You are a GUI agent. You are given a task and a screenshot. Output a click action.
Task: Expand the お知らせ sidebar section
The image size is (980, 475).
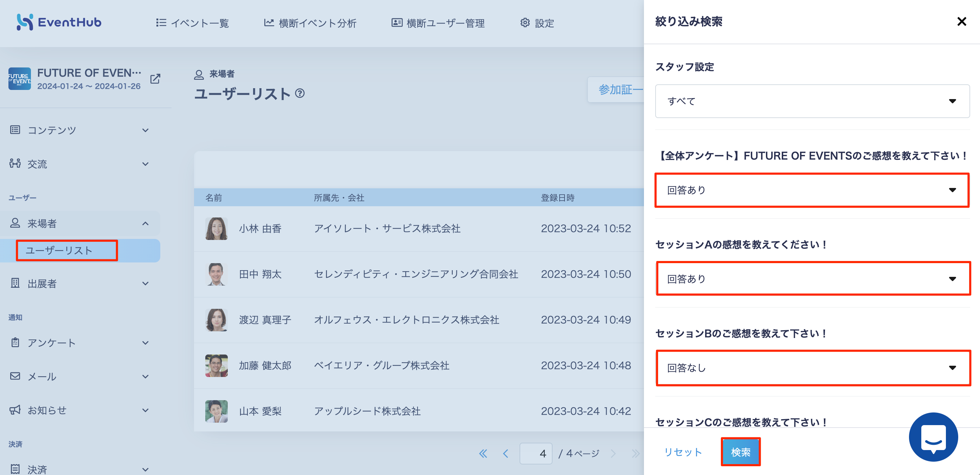(79, 410)
